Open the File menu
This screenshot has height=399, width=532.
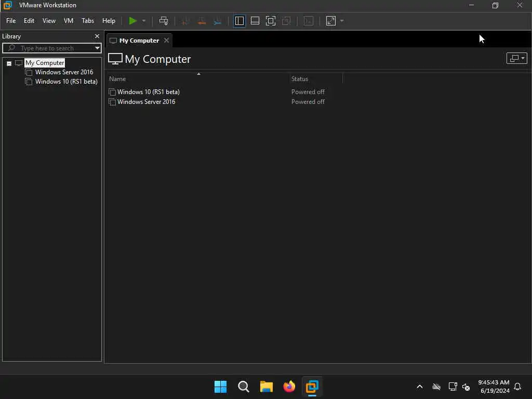tap(11, 21)
